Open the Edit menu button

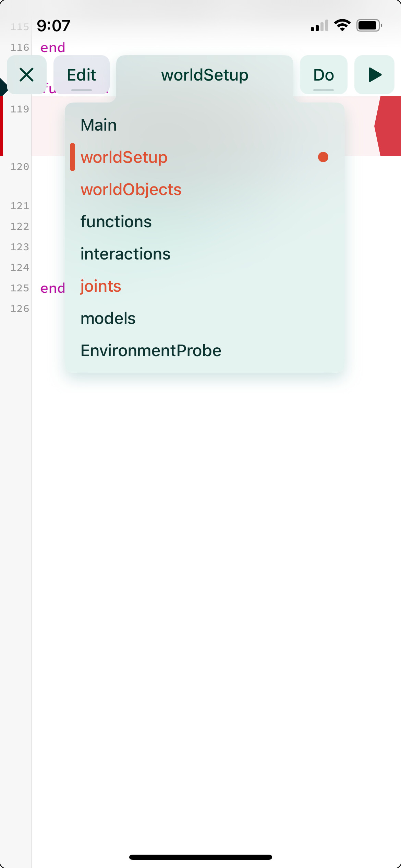82,75
